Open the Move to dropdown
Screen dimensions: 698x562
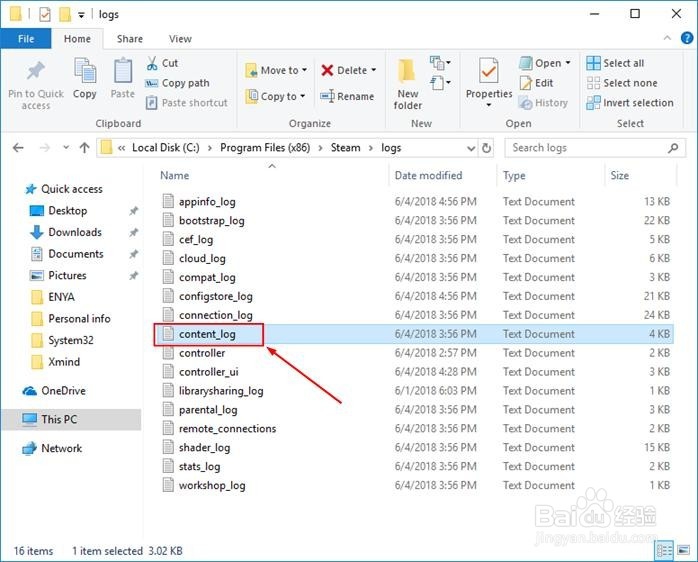point(276,70)
